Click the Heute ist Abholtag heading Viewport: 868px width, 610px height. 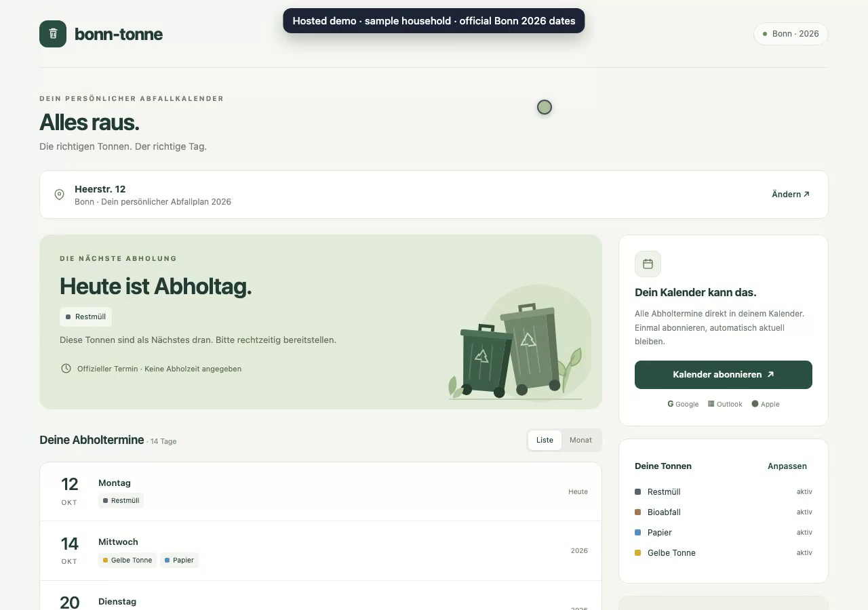[x=155, y=286]
